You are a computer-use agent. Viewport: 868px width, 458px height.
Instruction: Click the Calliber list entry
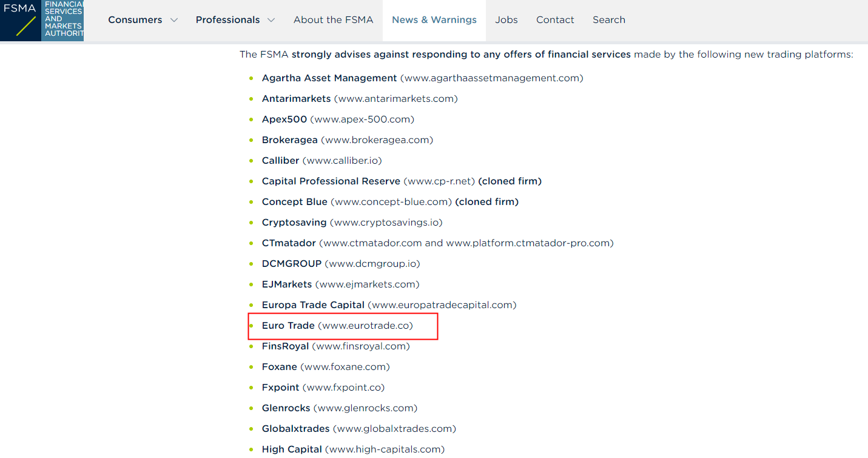point(322,161)
